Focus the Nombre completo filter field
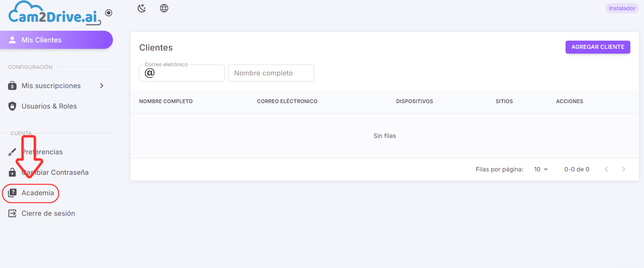644x268 pixels. coord(271,73)
